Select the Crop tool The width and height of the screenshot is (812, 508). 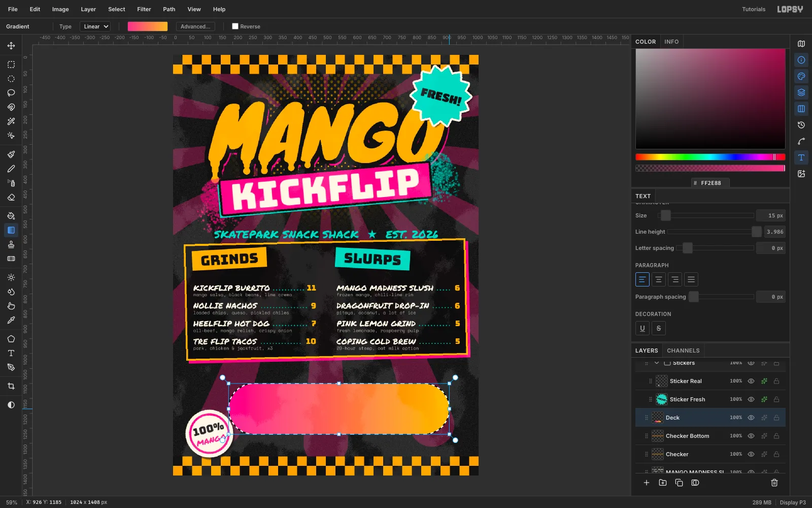pyautogui.click(x=11, y=386)
